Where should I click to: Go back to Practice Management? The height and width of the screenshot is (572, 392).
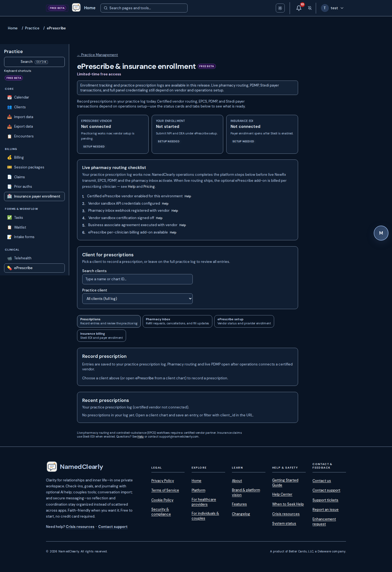[x=97, y=55]
